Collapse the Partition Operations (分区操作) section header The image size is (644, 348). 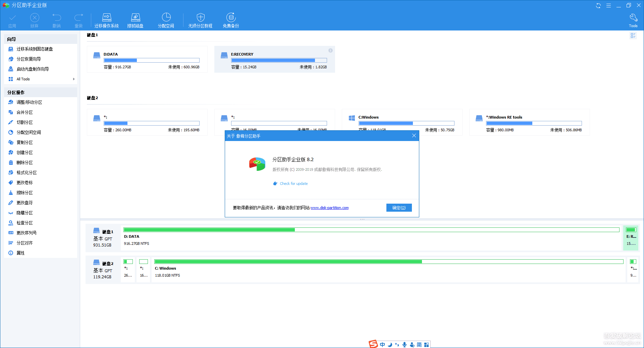point(40,92)
